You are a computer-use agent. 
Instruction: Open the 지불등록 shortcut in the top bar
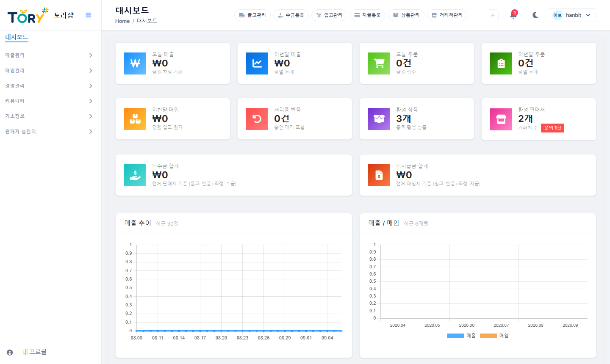(x=368, y=15)
